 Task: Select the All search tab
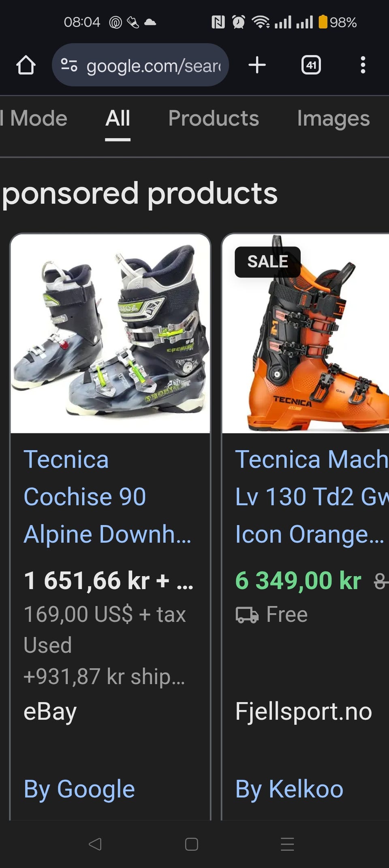click(118, 119)
